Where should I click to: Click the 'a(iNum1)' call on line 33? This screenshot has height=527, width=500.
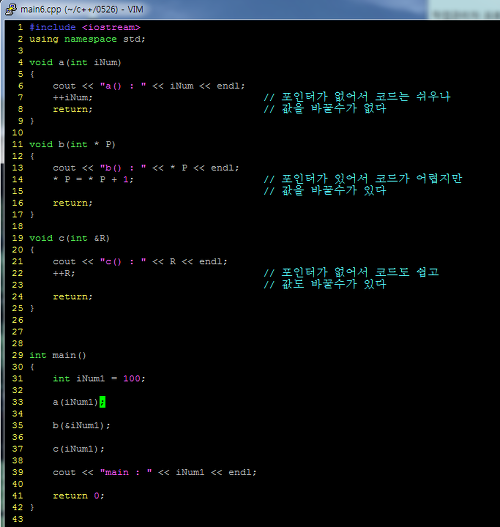(75, 402)
